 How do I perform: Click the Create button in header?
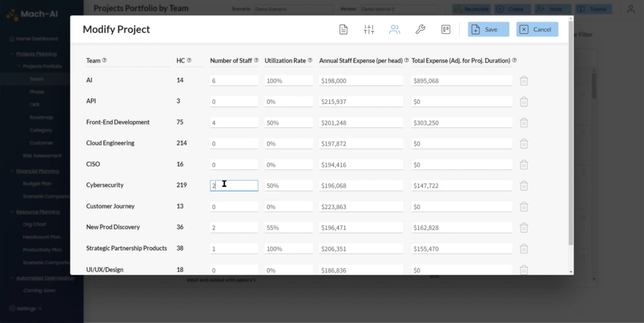pyautogui.click(x=512, y=9)
